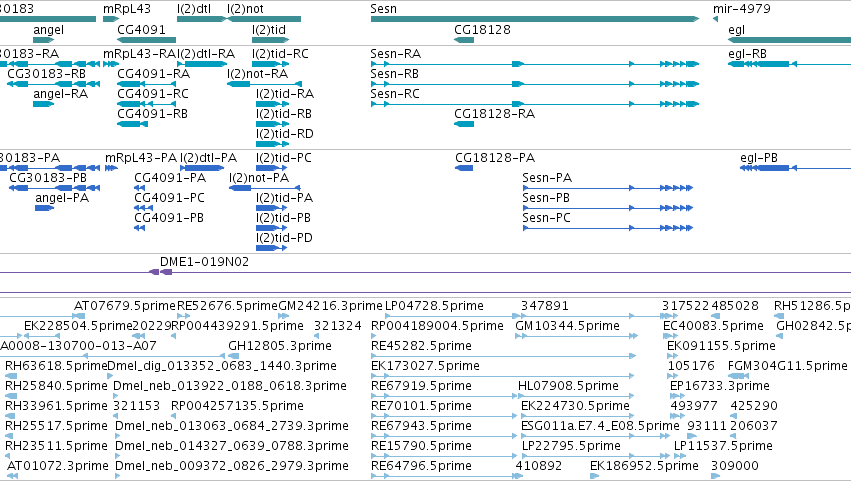Select transcript l(2)not-RA
This screenshot has height=481, width=851.
264,84
